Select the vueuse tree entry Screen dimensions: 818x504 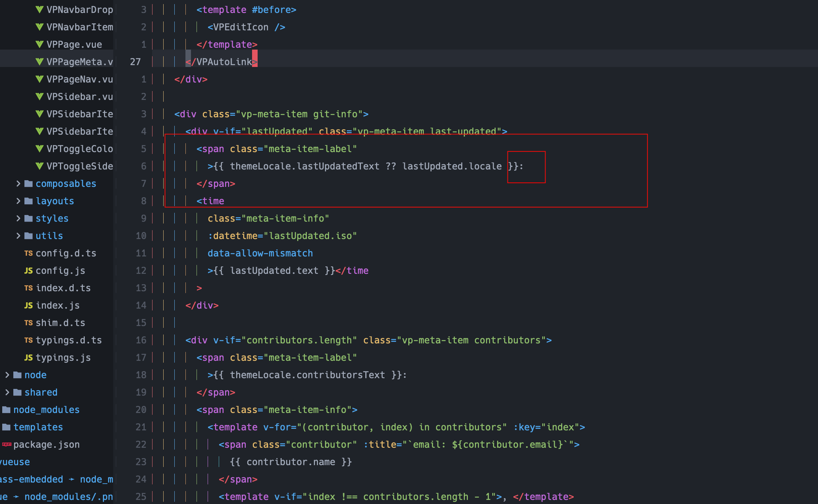15,462
